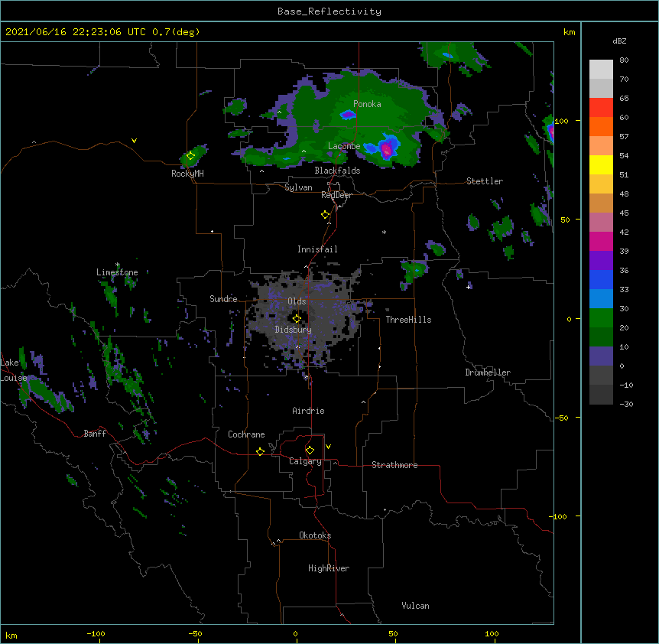
Task: Select the yellow diamond marker between Olds and Didsbury
Action: 297,319
